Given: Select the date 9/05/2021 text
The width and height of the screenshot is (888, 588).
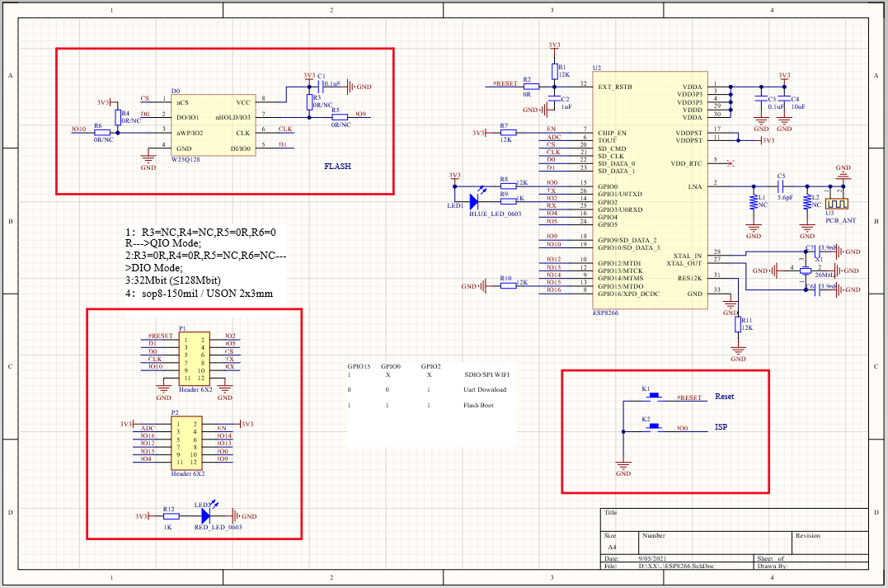Looking at the screenshot, I should (x=652, y=558).
